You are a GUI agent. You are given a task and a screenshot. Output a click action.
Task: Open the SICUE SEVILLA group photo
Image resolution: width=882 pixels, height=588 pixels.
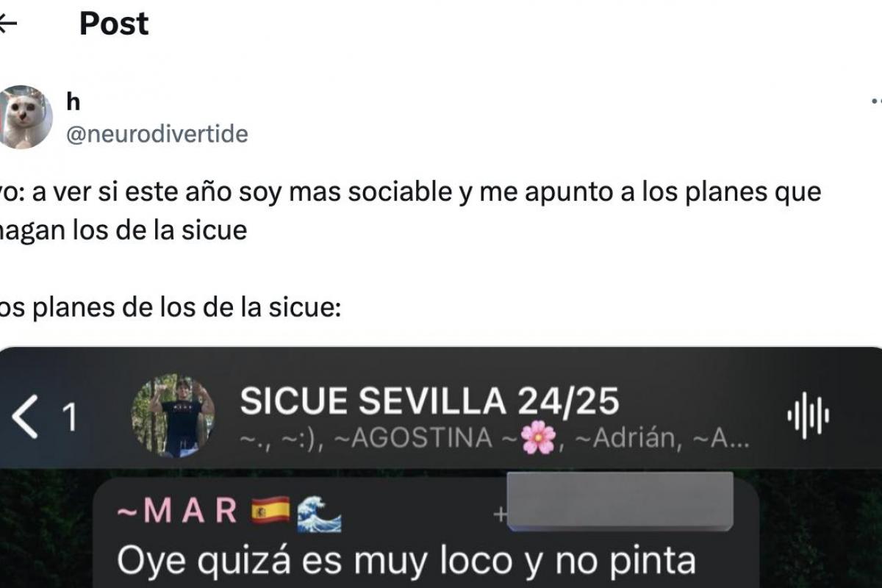(173, 417)
